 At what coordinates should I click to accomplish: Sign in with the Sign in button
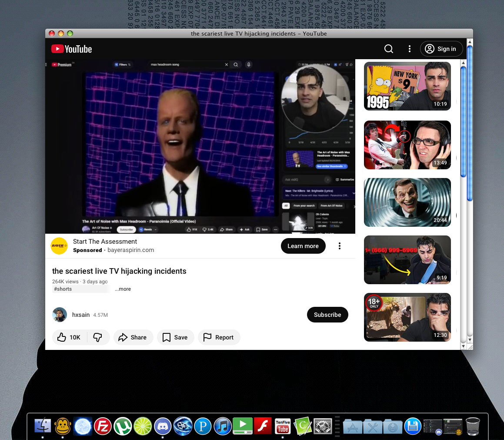[441, 49]
